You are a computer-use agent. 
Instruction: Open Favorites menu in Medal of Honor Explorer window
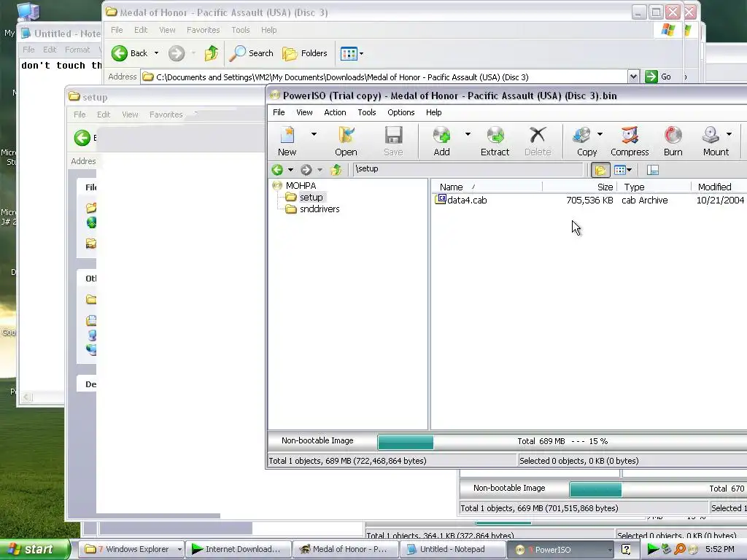pyautogui.click(x=204, y=30)
